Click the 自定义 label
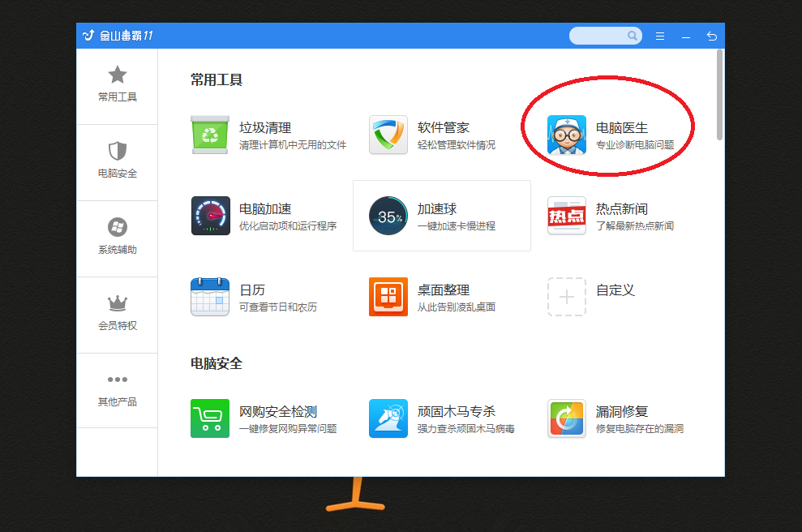Screen dimensions: 802x532 615,290
